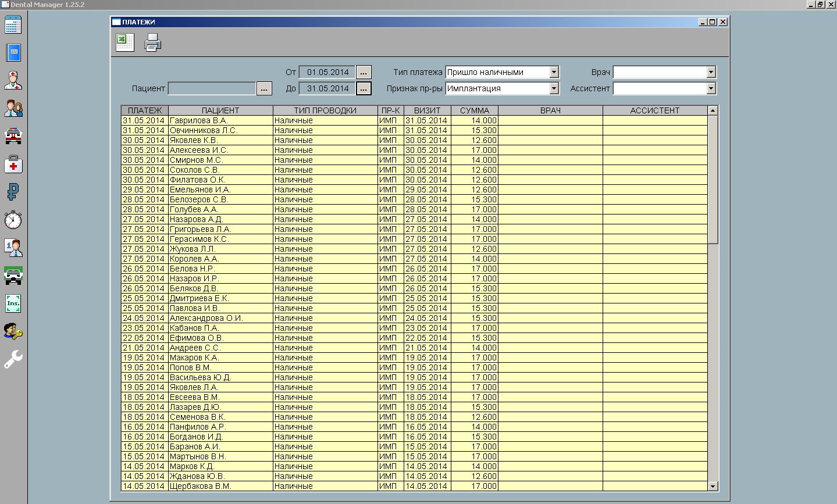
Task: Open the calendar schedule icon in sidebar
Action: coord(13,25)
